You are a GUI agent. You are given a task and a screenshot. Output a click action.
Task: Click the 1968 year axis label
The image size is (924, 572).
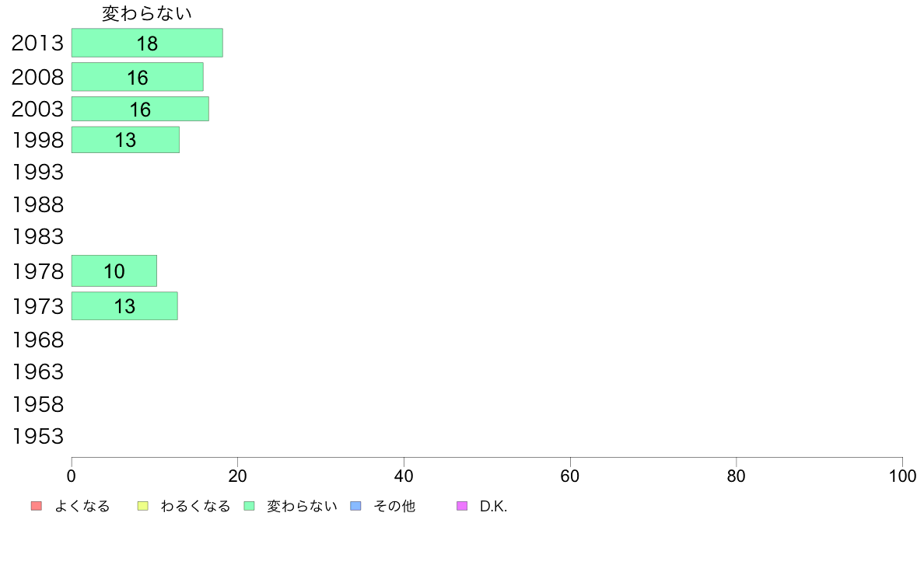[x=37, y=340]
